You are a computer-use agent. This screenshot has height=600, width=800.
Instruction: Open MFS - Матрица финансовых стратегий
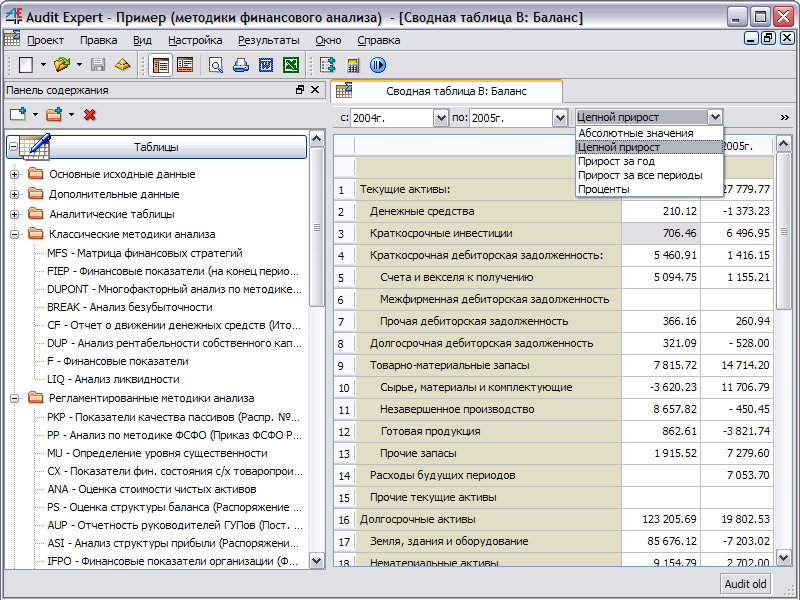point(144,253)
